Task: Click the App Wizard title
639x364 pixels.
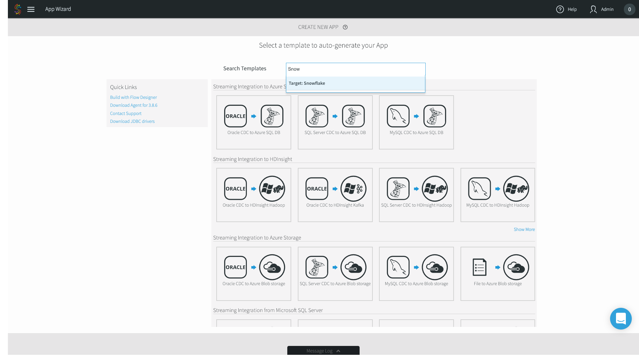Action: (x=58, y=9)
